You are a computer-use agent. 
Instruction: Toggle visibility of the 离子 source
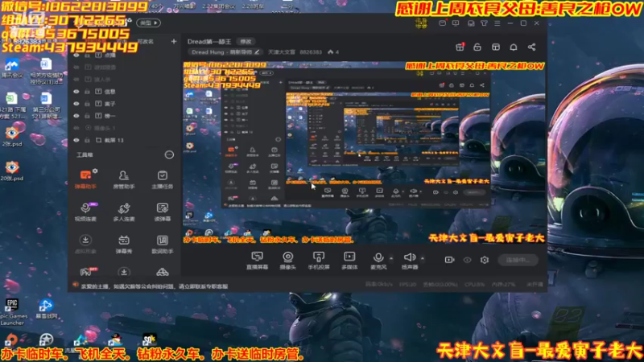tap(76, 104)
